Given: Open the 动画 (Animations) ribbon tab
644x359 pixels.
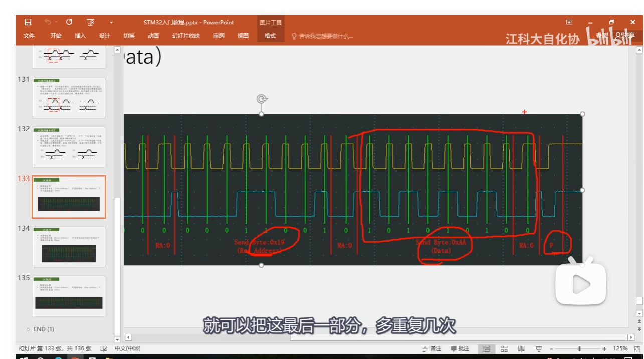Looking at the screenshot, I should pyautogui.click(x=153, y=36).
